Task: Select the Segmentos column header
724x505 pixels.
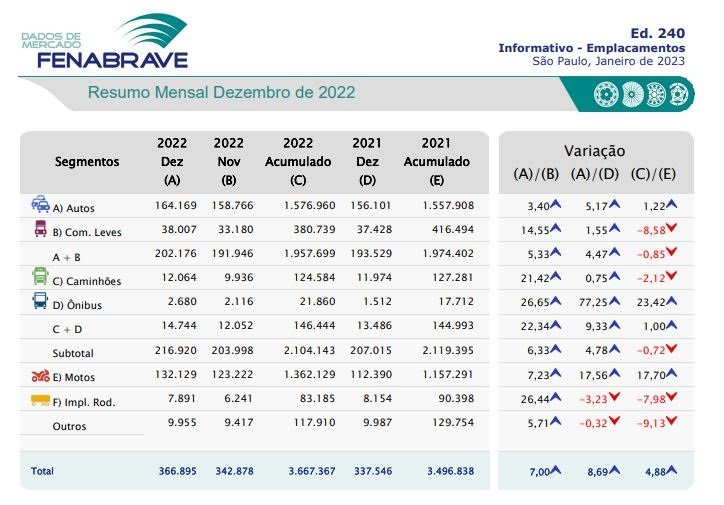Action: [x=87, y=161]
